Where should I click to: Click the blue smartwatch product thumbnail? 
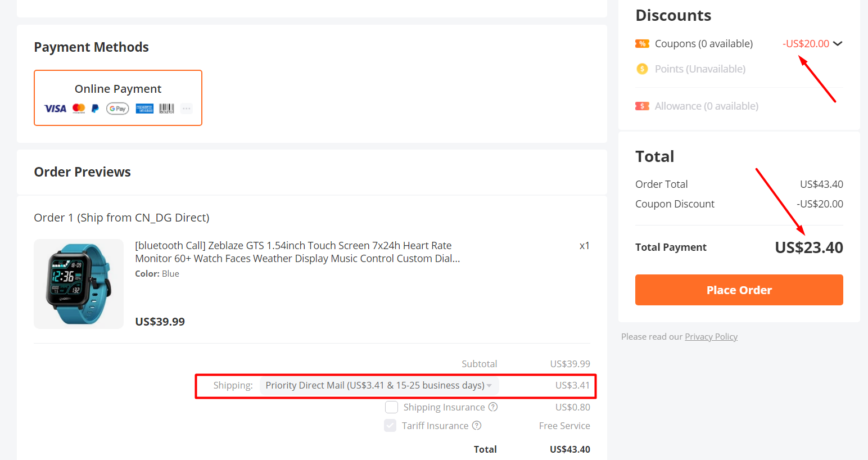point(79,284)
